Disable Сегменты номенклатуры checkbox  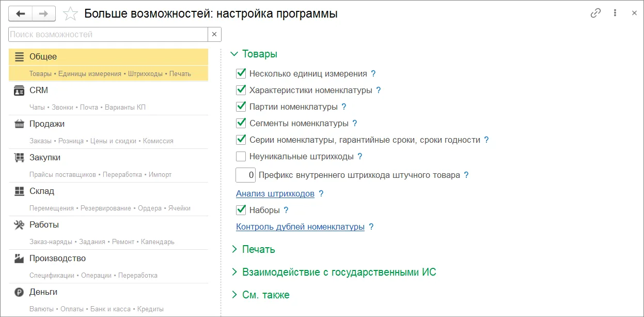[241, 123]
